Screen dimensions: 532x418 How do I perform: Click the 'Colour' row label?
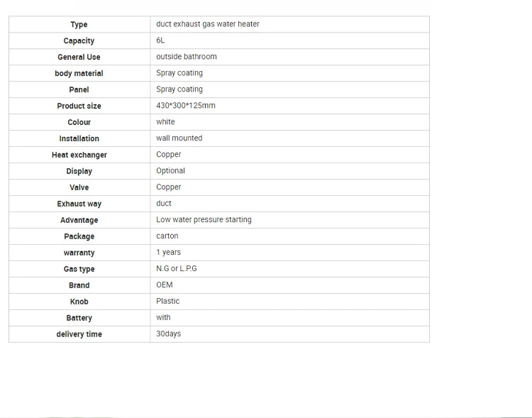[79, 123]
